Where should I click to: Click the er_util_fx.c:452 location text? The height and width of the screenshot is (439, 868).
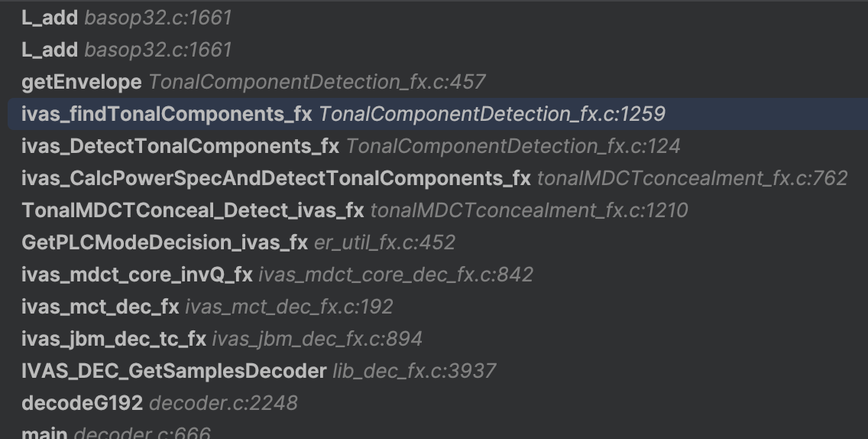pyautogui.click(x=384, y=242)
